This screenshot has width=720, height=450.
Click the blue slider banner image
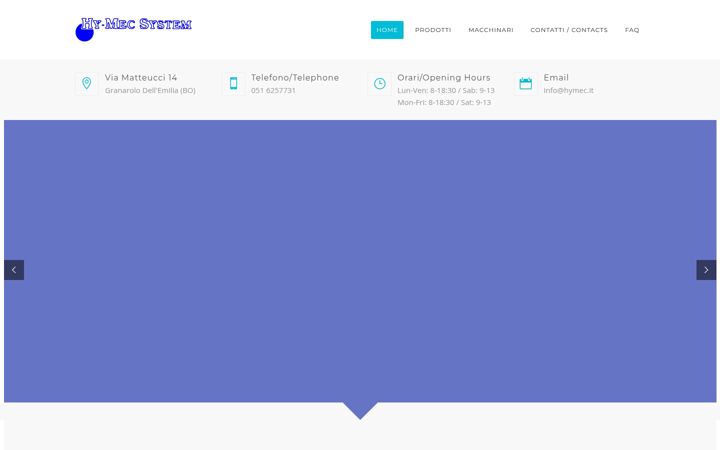[360, 261]
